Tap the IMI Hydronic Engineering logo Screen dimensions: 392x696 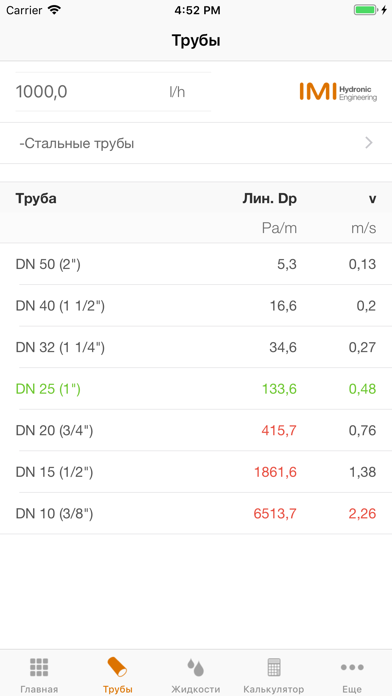pyautogui.click(x=338, y=91)
